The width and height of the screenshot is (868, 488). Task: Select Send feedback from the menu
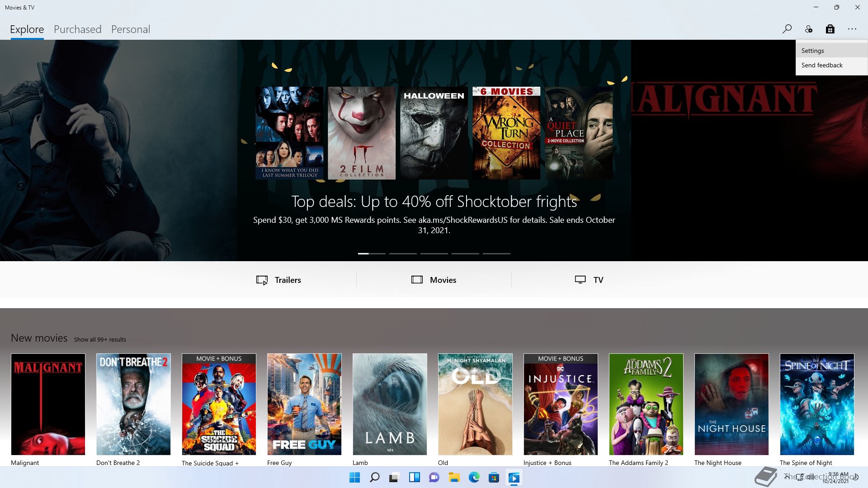[831, 65]
